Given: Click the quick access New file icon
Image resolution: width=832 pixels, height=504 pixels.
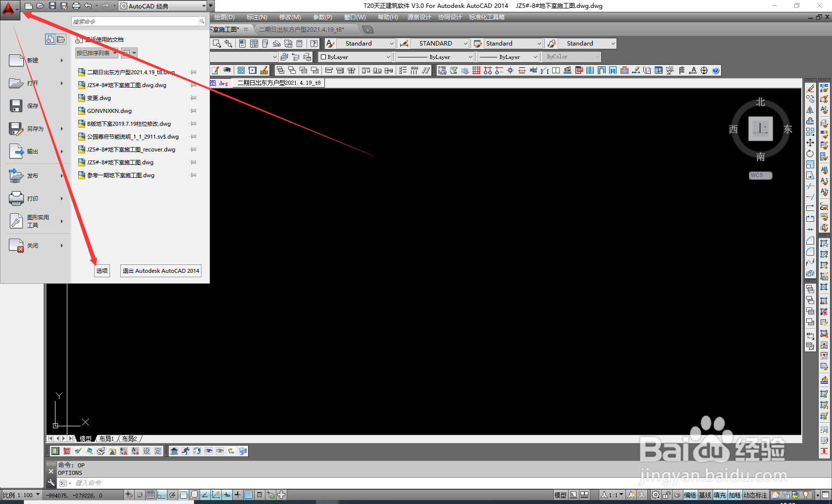Looking at the screenshot, I should pyautogui.click(x=29, y=6).
